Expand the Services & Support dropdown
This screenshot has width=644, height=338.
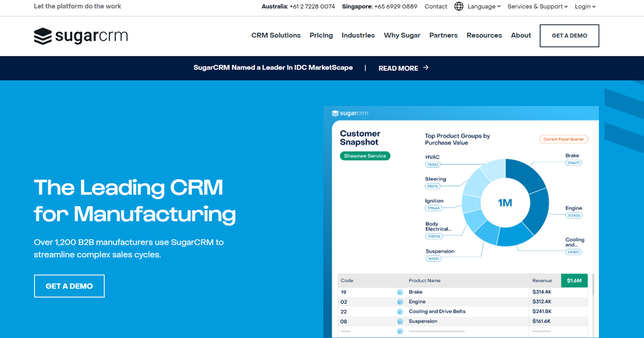coord(537,6)
